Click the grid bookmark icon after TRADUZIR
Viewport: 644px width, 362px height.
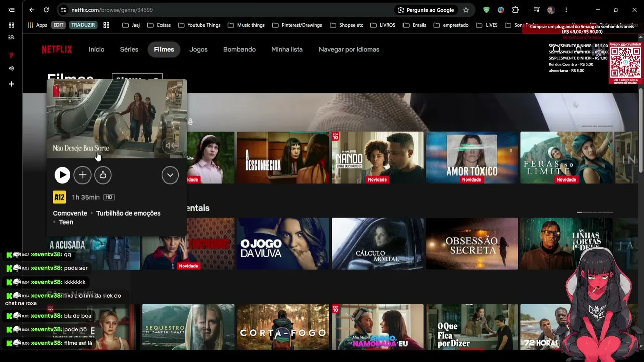point(106,25)
